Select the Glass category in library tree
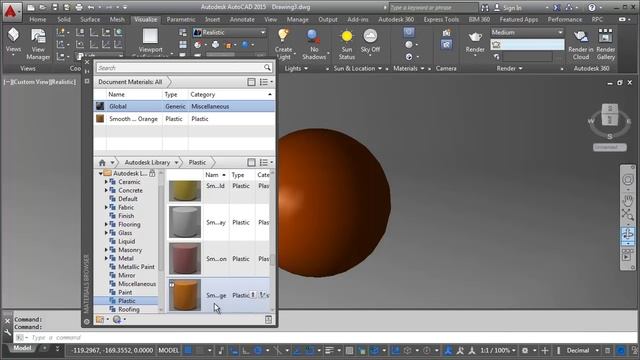Image resolution: width=640 pixels, height=360 pixels. point(125,233)
